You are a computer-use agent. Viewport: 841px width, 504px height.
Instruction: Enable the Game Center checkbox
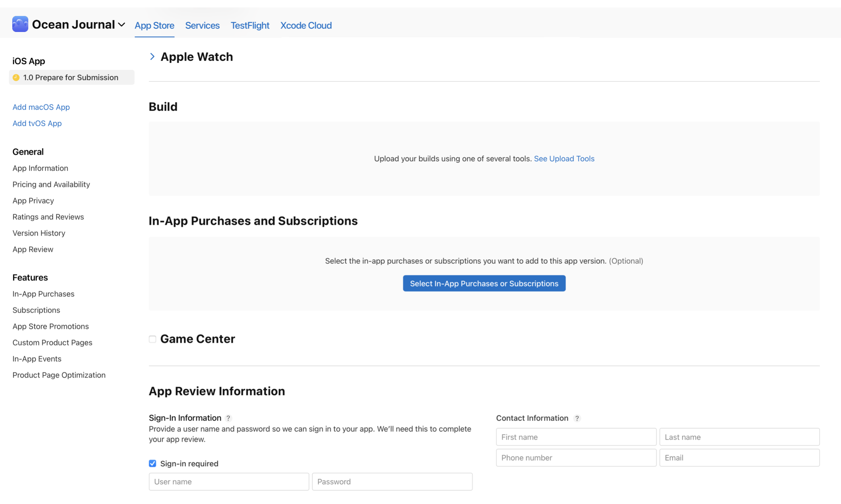[x=152, y=339]
